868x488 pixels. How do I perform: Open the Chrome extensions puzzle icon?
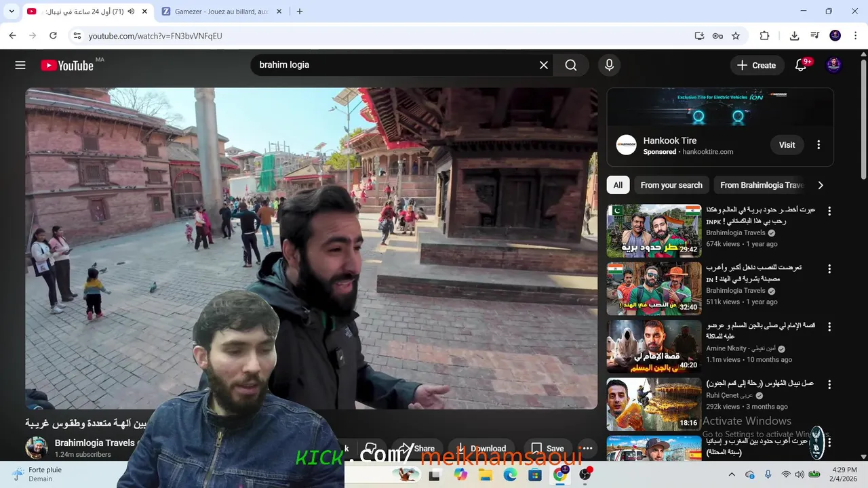coord(764,36)
